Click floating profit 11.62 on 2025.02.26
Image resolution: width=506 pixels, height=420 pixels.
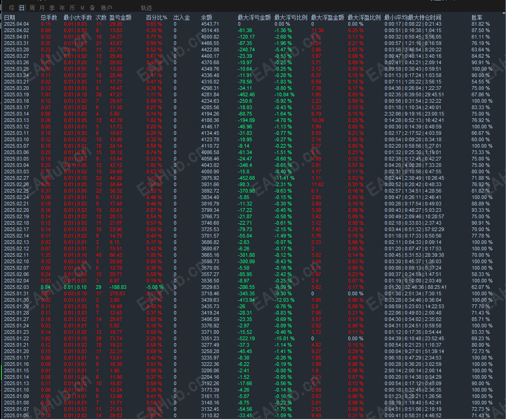click(318, 184)
